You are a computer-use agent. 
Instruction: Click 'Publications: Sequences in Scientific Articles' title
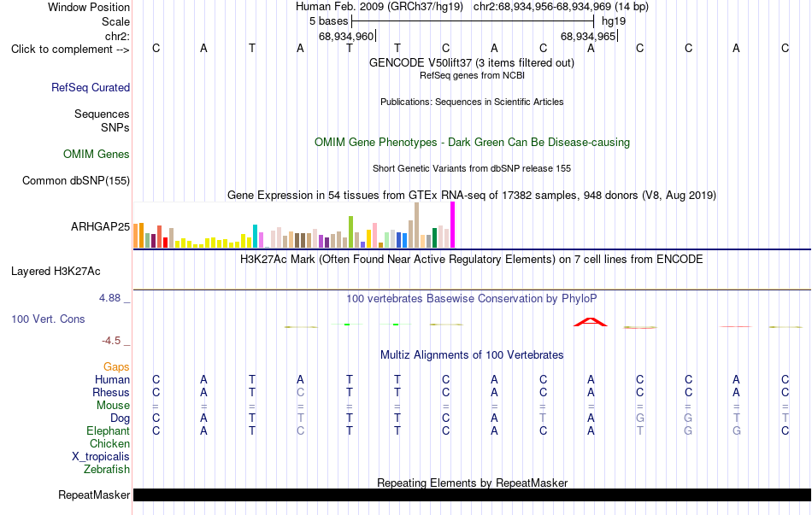click(x=472, y=102)
